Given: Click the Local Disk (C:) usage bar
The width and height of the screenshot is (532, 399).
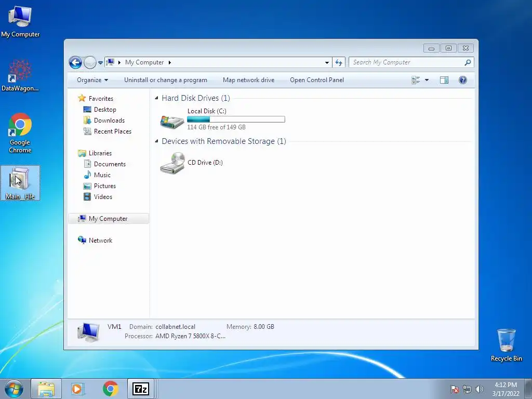Looking at the screenshot, I should coord(236,119).
